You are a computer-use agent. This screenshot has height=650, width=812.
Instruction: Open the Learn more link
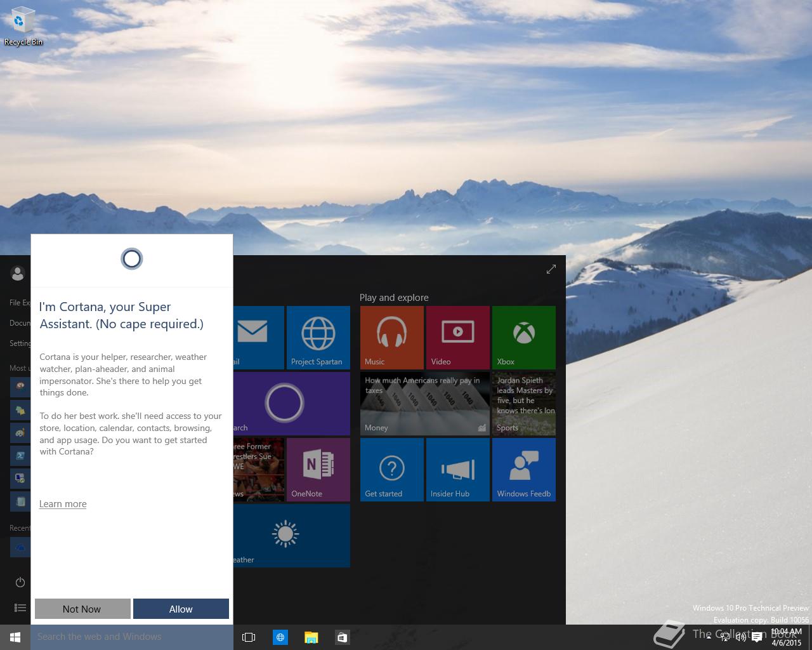(63, 504)
